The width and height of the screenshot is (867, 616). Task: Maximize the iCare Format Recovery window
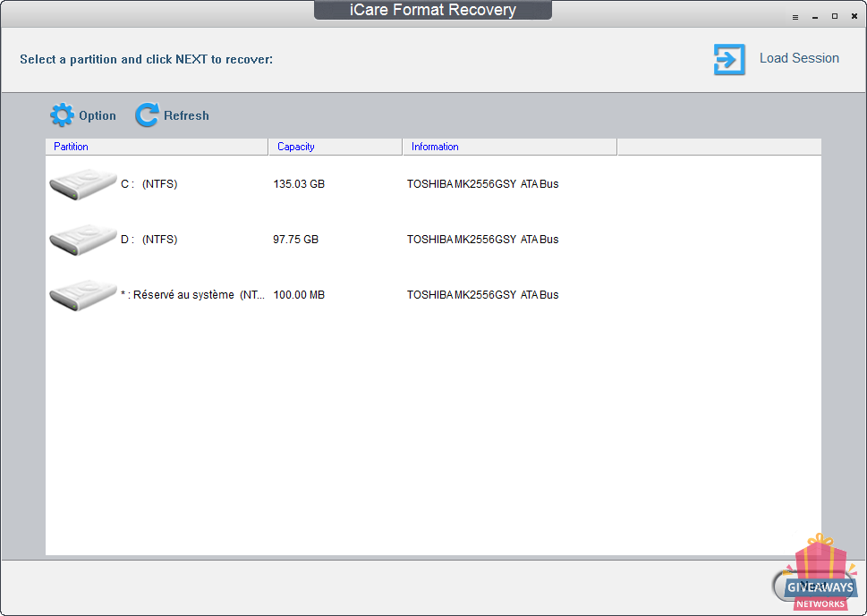click(835, 17)
